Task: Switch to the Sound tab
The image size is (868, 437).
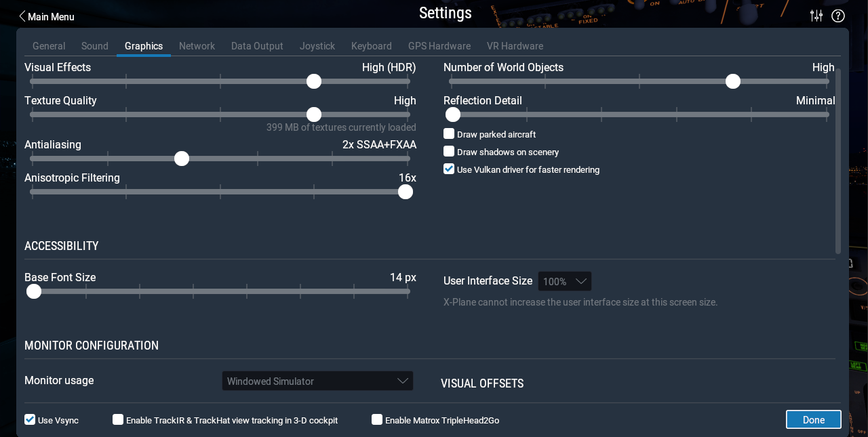Action: pyautogui.click(x=95, y=46)
